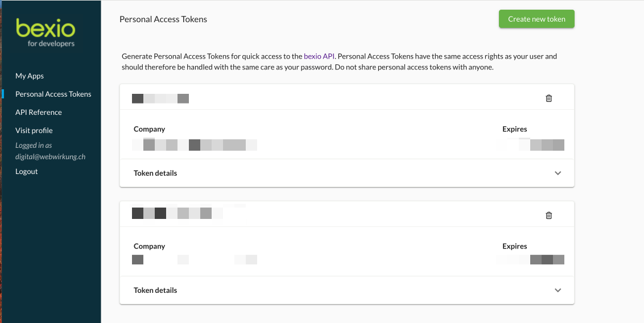The height and width of the screenshot is (323, 644).
Task: Expand the first token's details chevron
Action: coord(558,173)
